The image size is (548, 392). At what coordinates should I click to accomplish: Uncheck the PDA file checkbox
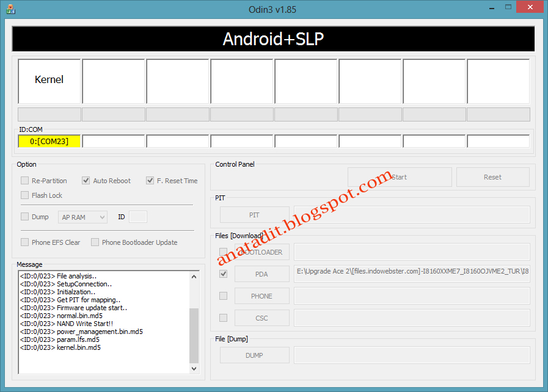[x=224, y=274]
